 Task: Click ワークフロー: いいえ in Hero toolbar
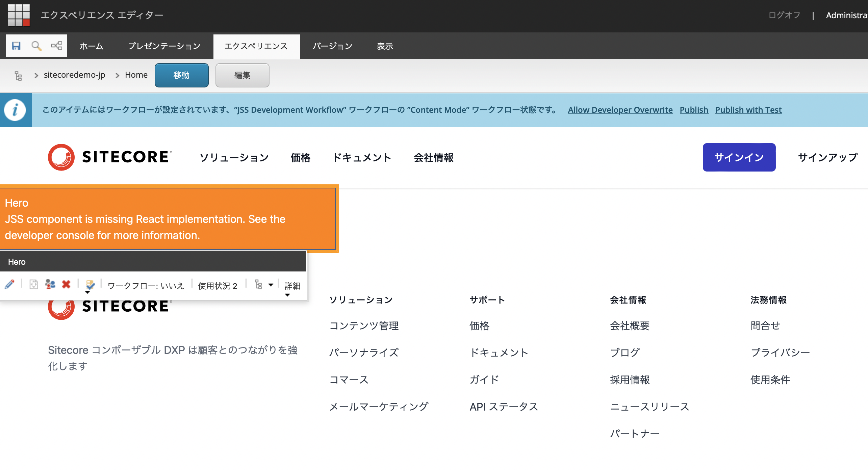(x=146, y=286)
